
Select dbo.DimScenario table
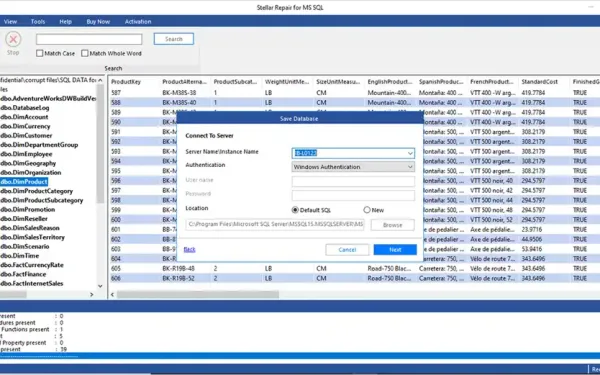[x=24, y=246]
